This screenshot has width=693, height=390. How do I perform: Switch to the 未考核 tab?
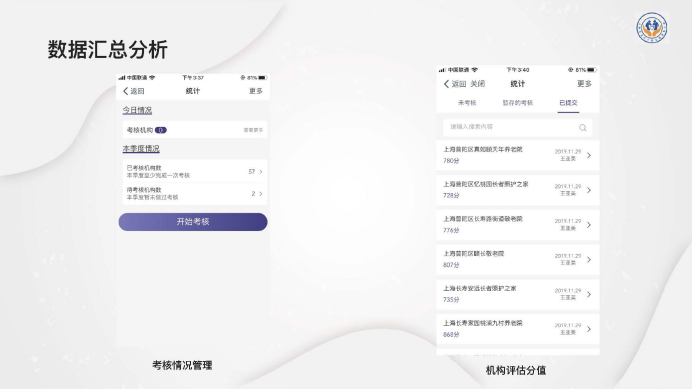tap(467, 103)
